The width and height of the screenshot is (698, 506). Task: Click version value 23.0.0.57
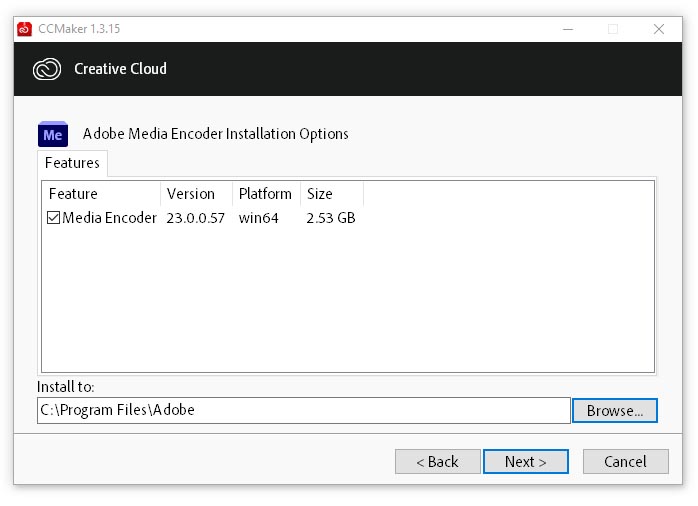(x=195, y=218)
